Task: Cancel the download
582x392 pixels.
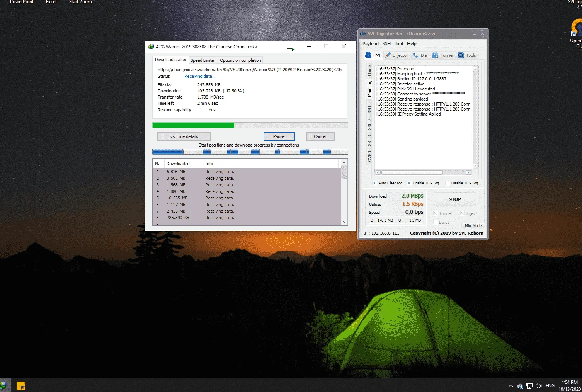Action: click(320, 136)
